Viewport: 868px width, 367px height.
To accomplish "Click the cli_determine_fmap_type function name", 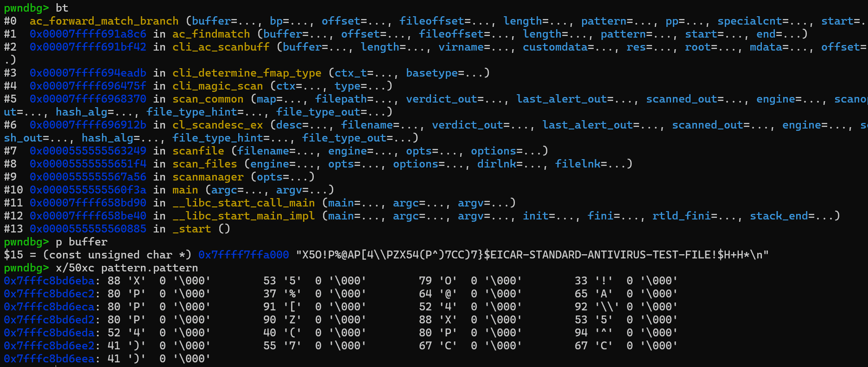I will pyautogui.click(x=247, y=73).
